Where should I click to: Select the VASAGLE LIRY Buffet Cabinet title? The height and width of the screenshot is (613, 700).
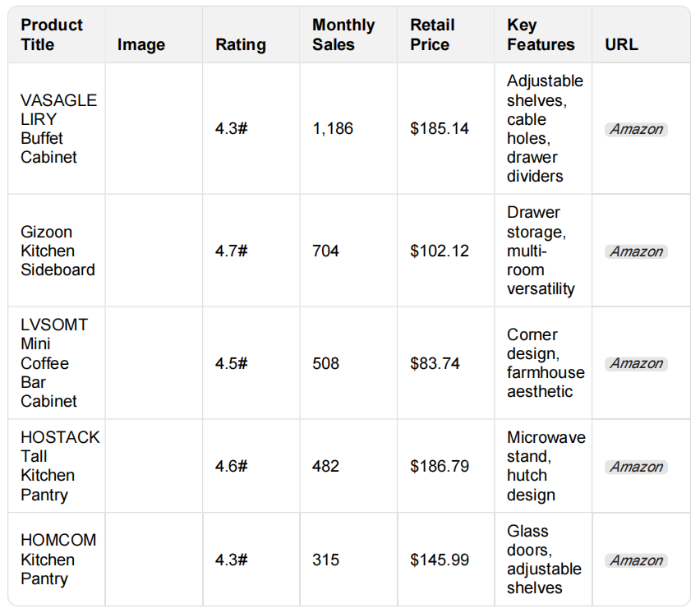coord(58,128)
